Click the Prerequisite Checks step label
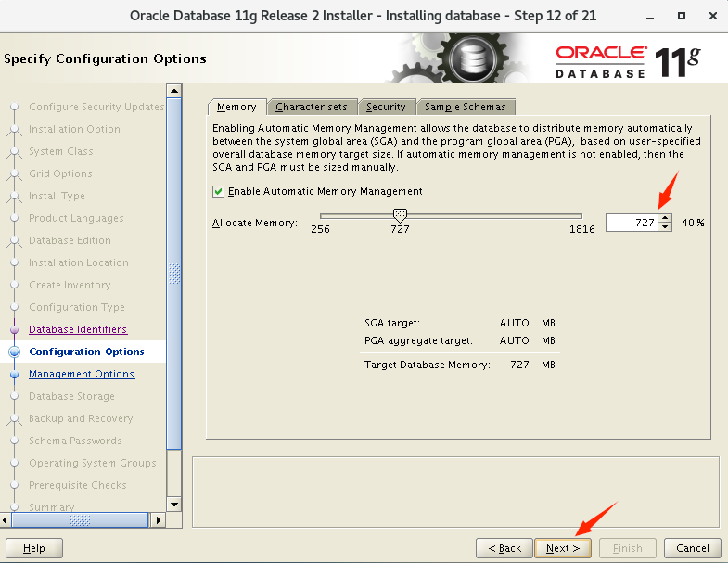Image resolution: width=728 pixels, height=563 pixels. point(78,485)
